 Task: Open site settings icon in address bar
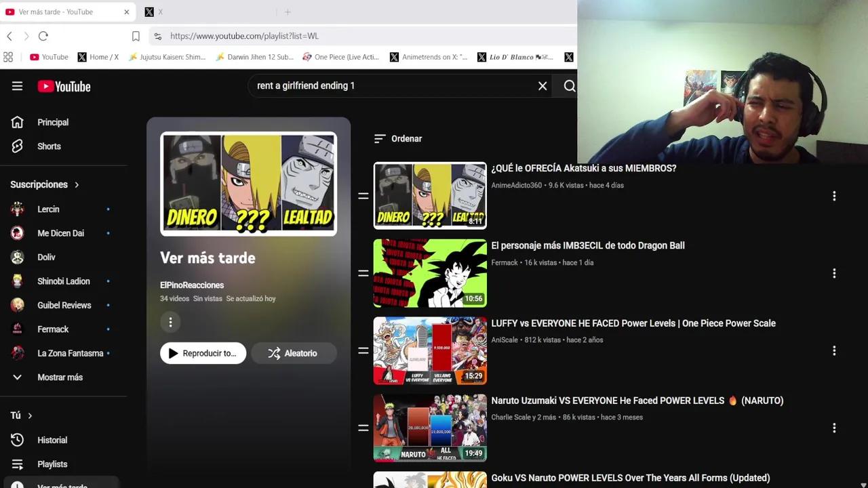click(157, 36)
